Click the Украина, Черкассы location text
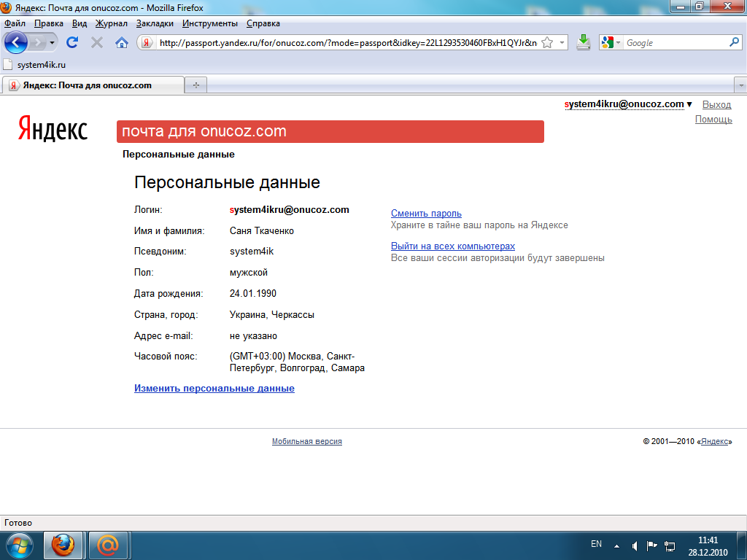Viewport: 747px width, 560px height. (x=271, y=315)
